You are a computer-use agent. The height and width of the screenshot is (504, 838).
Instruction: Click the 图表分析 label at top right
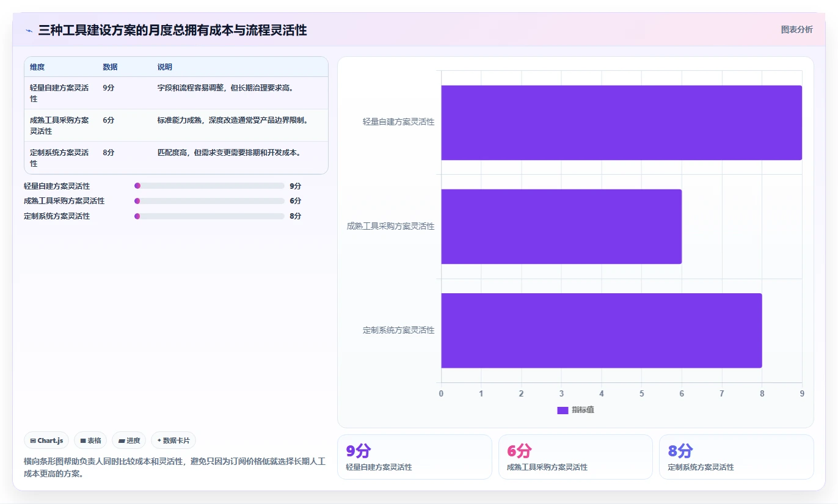click(796, 29)
